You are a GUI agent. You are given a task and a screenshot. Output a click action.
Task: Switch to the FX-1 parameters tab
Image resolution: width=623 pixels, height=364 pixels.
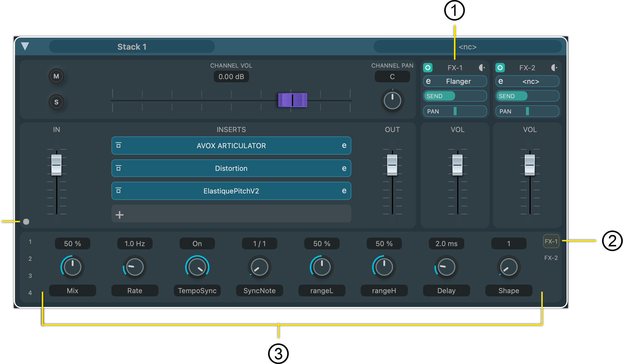(x=551, y=241)
